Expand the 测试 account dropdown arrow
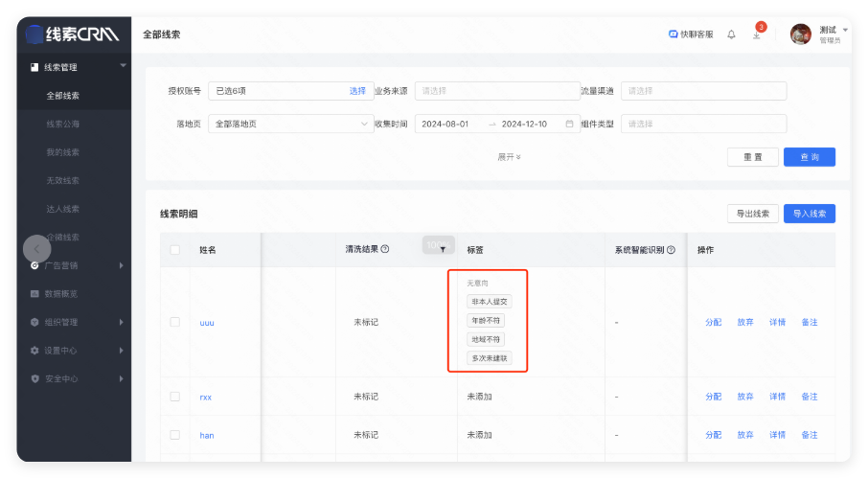868x478 pixels. 845,30
